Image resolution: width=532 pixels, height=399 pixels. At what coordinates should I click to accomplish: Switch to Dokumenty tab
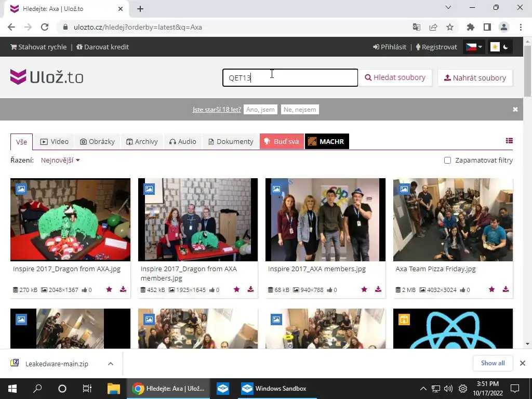click(x=231, y=141)
